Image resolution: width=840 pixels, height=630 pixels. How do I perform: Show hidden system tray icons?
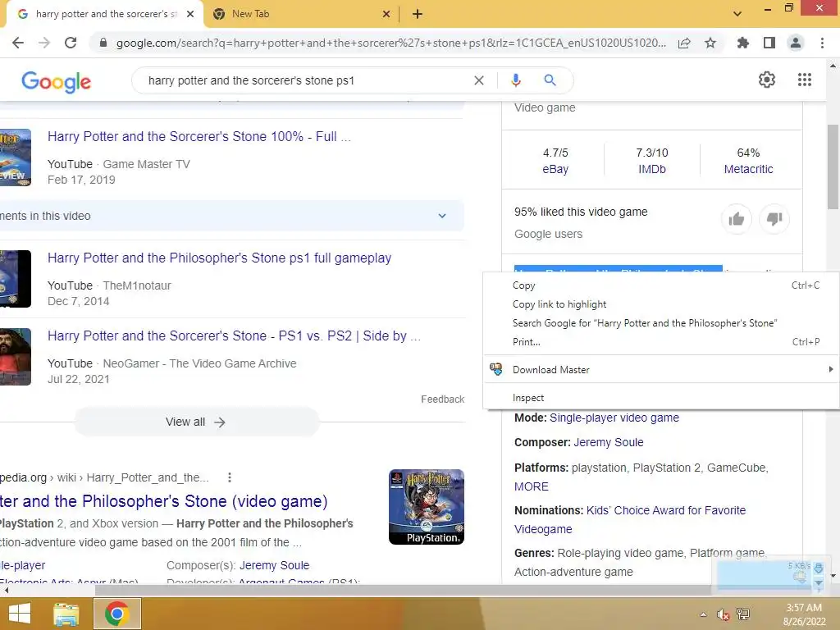pos(703,614)
